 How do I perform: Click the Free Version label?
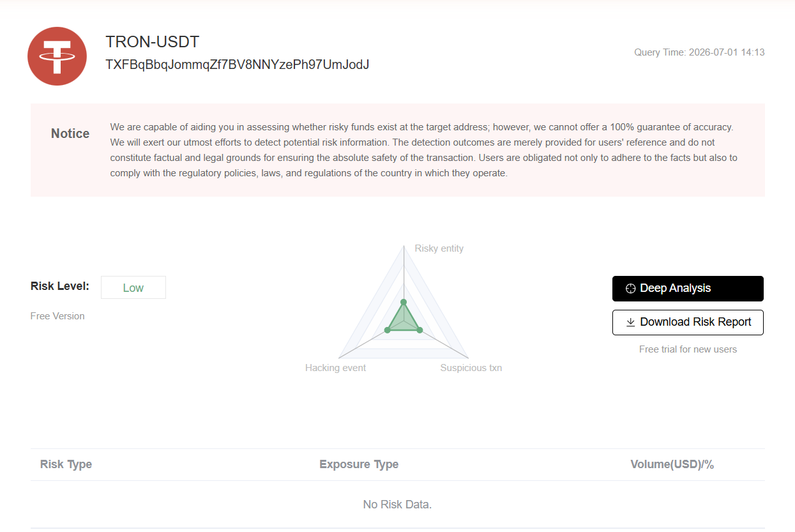[x=57, y=316]
